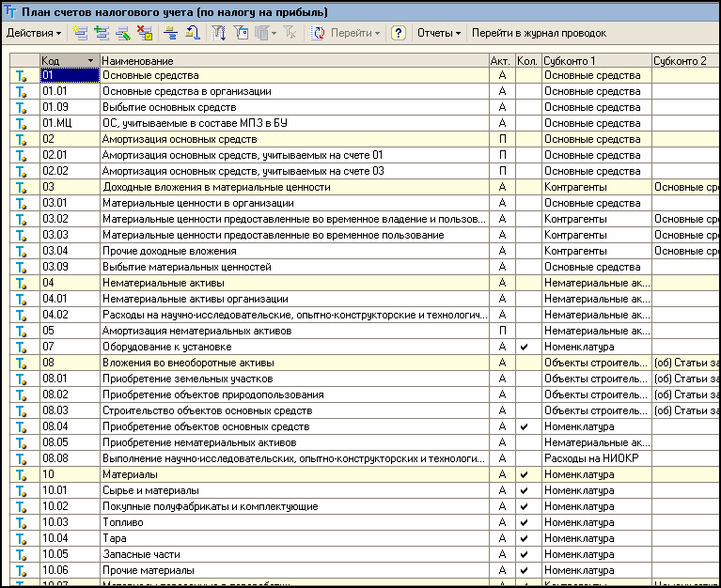
Task: Click the account icon in row 01
Action: point(22,75)
